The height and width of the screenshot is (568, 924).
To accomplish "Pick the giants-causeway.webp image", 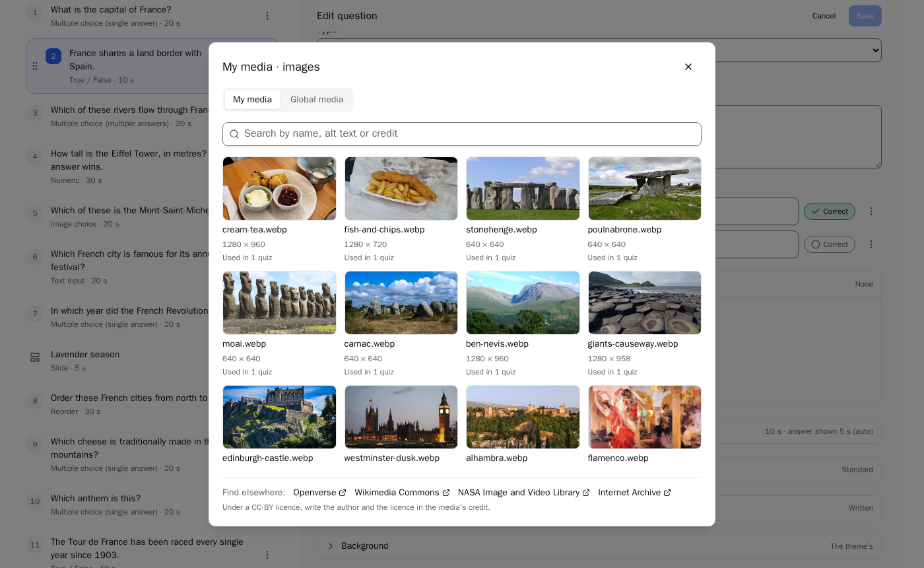I will point(645,303).
